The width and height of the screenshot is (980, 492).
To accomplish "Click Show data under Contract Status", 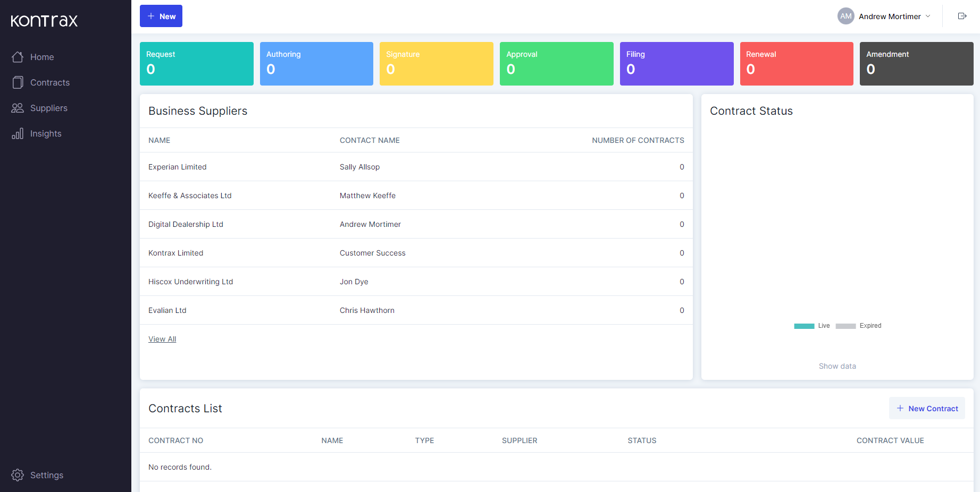I will [837, 366].
